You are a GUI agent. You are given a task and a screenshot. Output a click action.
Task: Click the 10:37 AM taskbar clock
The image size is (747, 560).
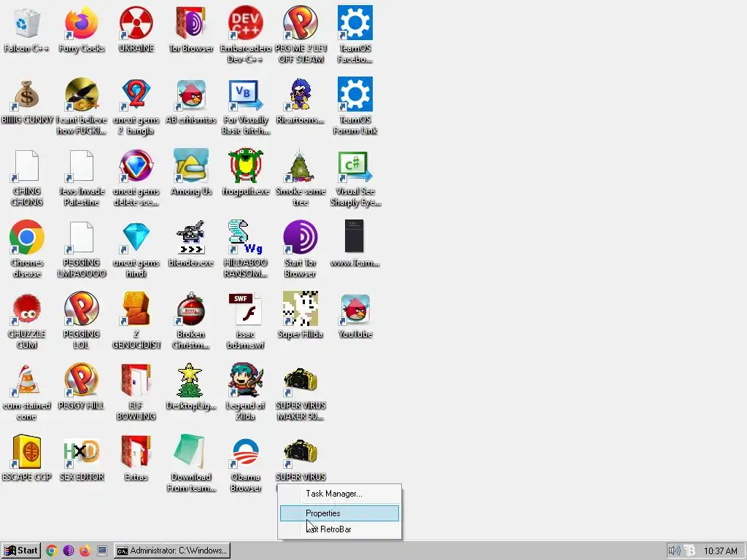(x=720, y=551)
